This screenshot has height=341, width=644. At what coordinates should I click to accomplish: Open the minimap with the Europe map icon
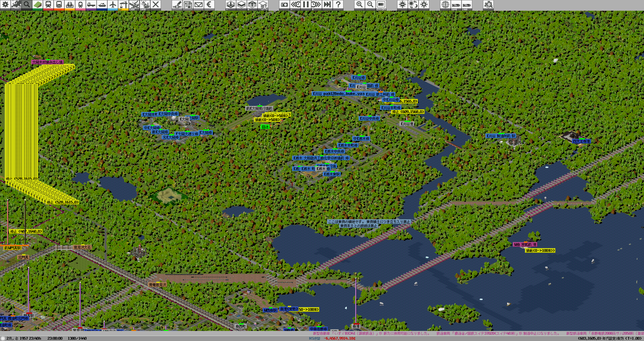click(16, 5)
